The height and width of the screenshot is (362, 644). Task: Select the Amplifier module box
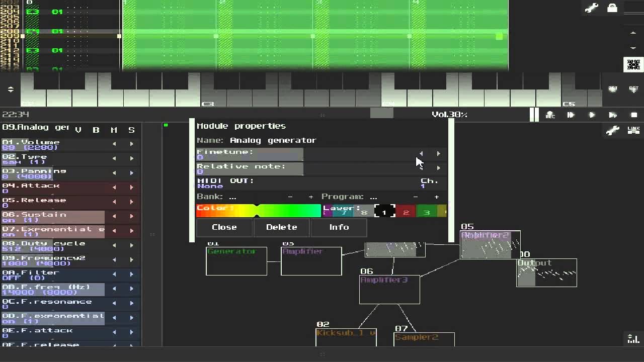pos(311,261)
